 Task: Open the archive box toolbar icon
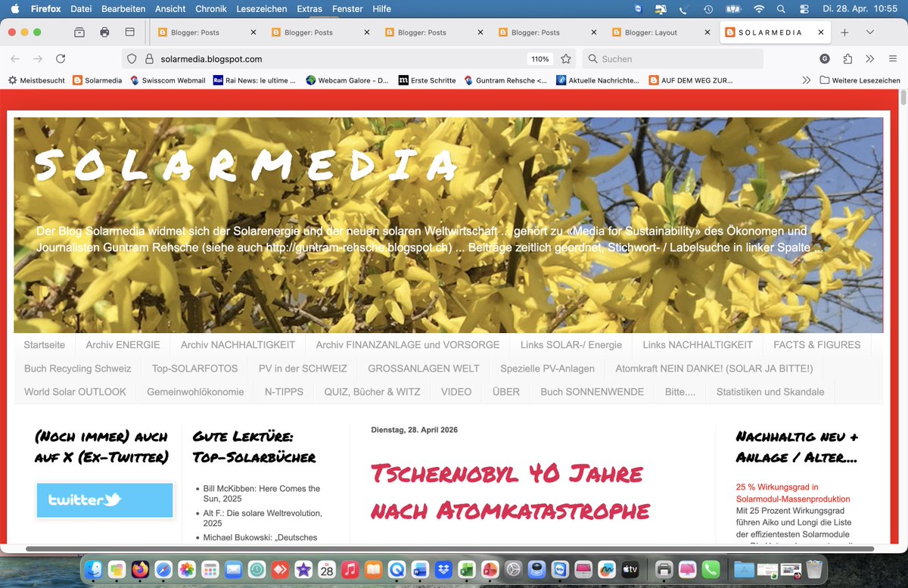click(79, 33)
